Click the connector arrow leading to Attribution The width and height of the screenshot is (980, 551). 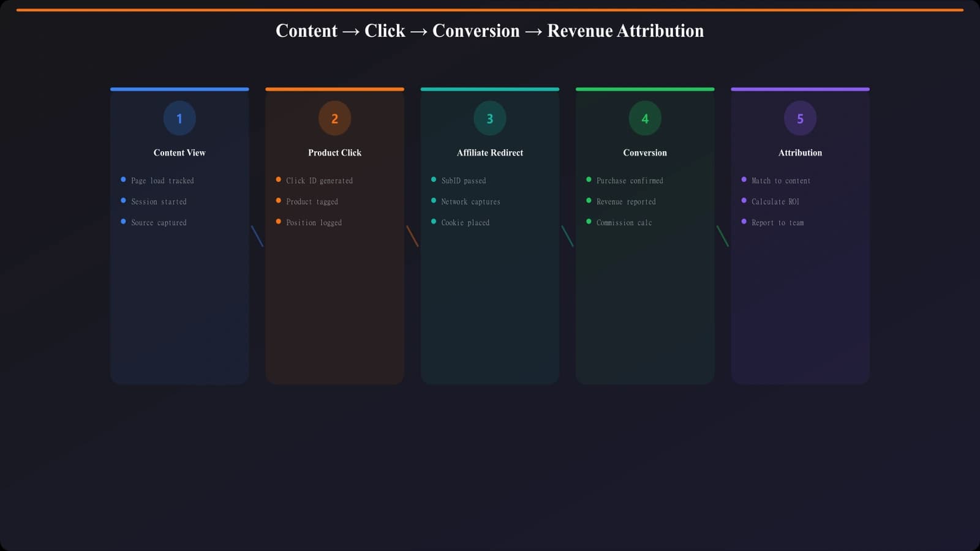click(723, 237)
